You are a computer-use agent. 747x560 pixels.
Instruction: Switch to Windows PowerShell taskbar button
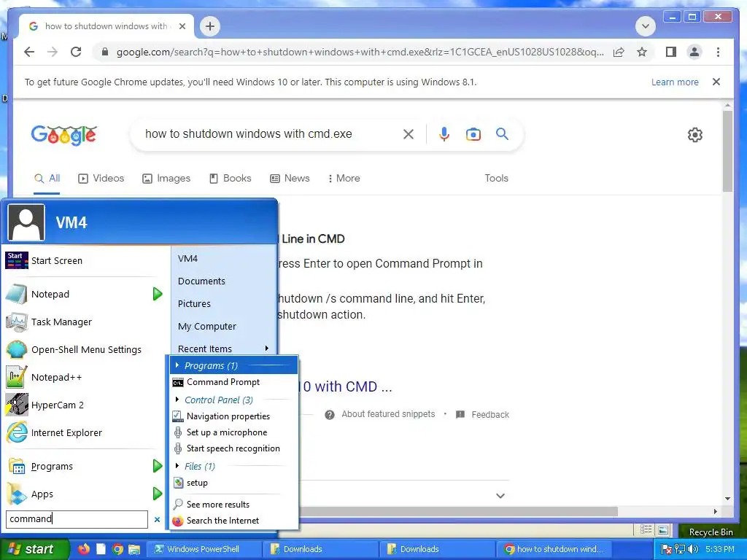pyautogui.click(x=204, y=549)
